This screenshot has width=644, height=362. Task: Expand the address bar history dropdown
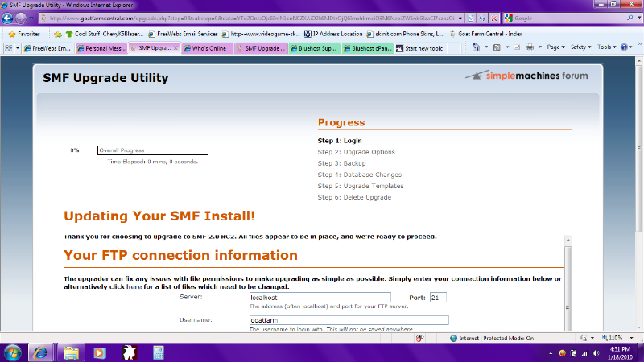click(x=460, y=19)
